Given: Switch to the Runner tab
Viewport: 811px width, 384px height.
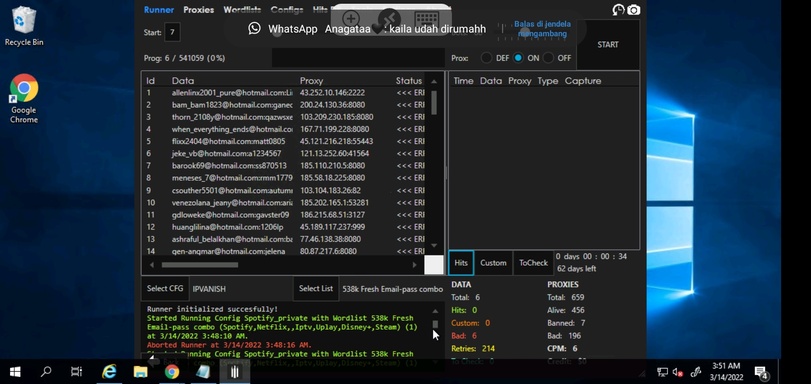Looking at the screenshot, I should point(159,10).
